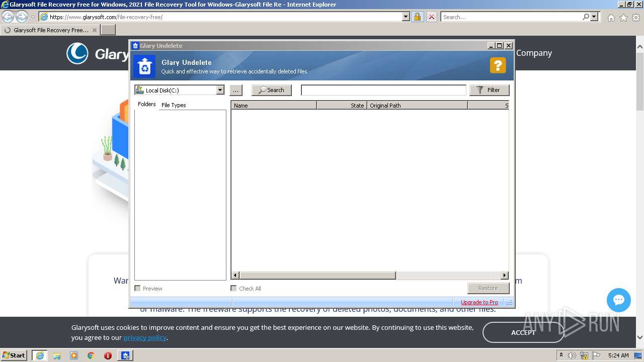This screenshot has height=362, width=644.
Task: Expand the IE address bar dropdown arrow
Action: tap(406, 17)
